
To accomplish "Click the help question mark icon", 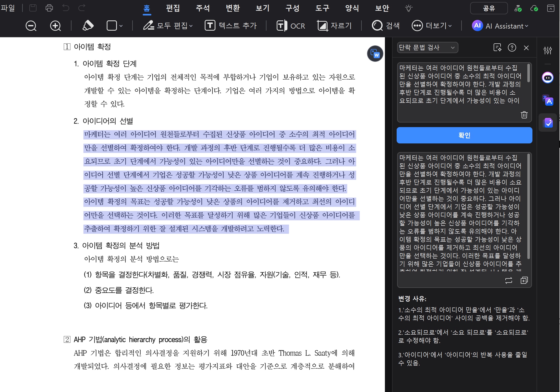I will (512, 47).
